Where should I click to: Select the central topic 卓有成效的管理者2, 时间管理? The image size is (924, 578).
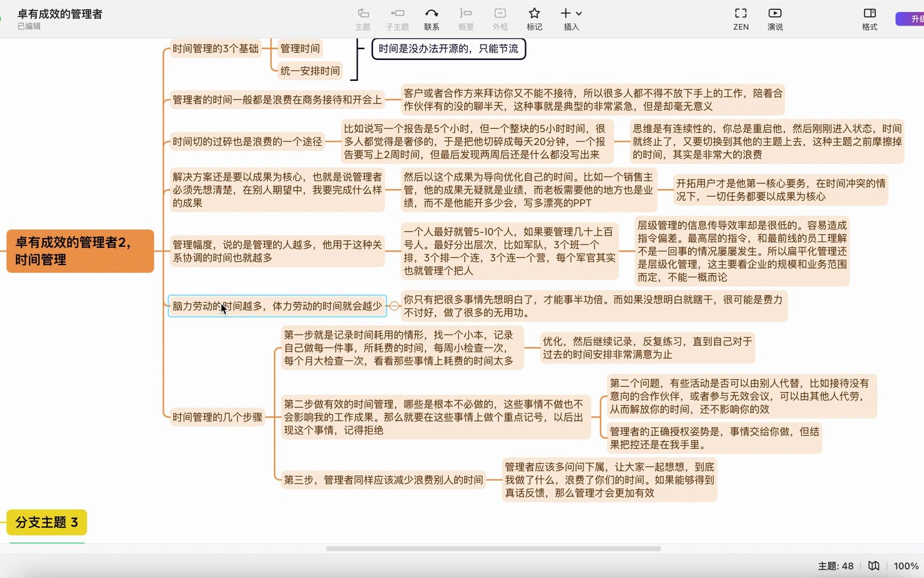tap(80, 251)
